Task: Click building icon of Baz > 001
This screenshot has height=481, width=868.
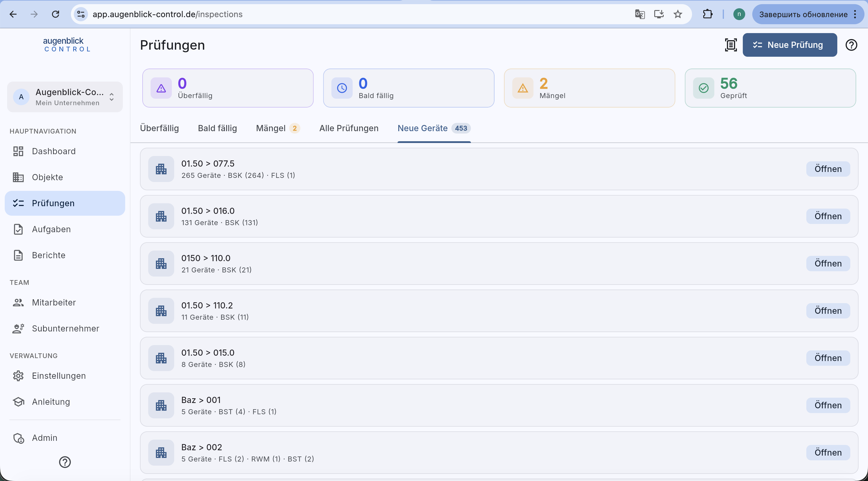Action: point(161,405)
